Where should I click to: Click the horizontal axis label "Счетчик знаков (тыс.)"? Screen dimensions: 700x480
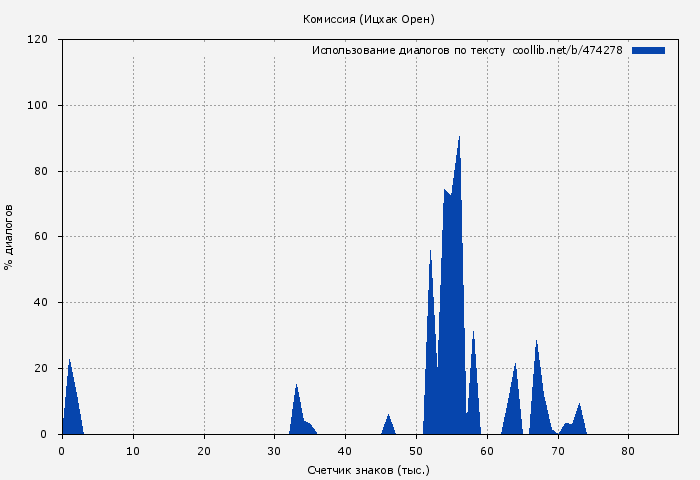coord(368,469)
